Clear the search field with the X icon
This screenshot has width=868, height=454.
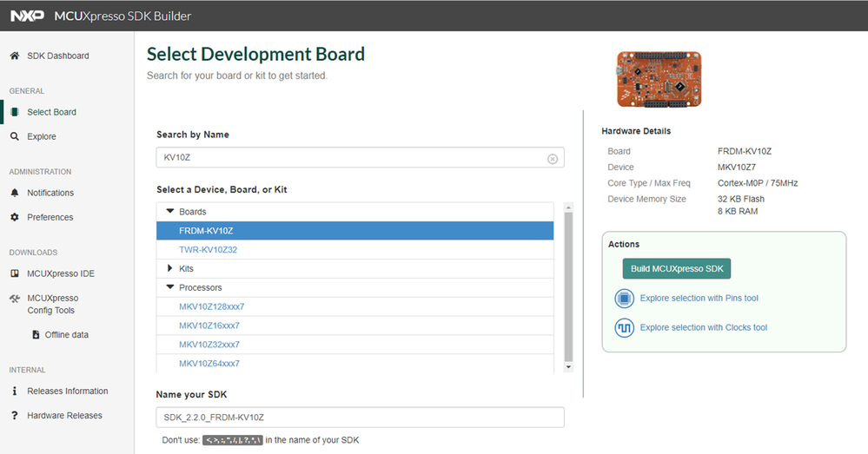[x=553, y=159]
